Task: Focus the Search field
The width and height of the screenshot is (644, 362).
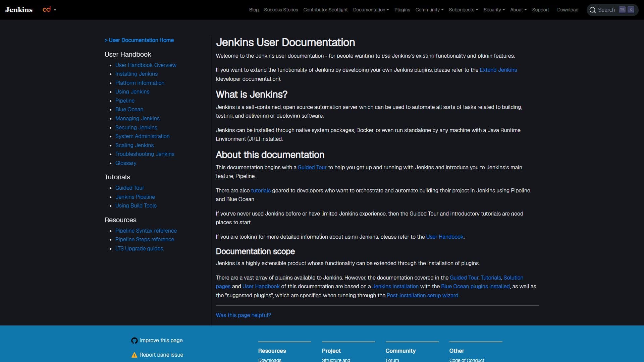Action: click(612, 10)
